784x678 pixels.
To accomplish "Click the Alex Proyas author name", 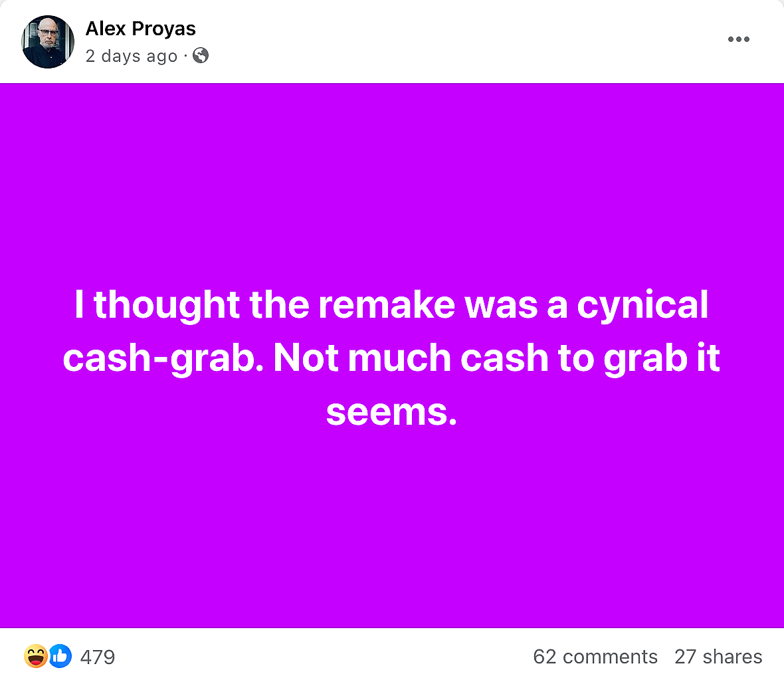I will (141, 29).
